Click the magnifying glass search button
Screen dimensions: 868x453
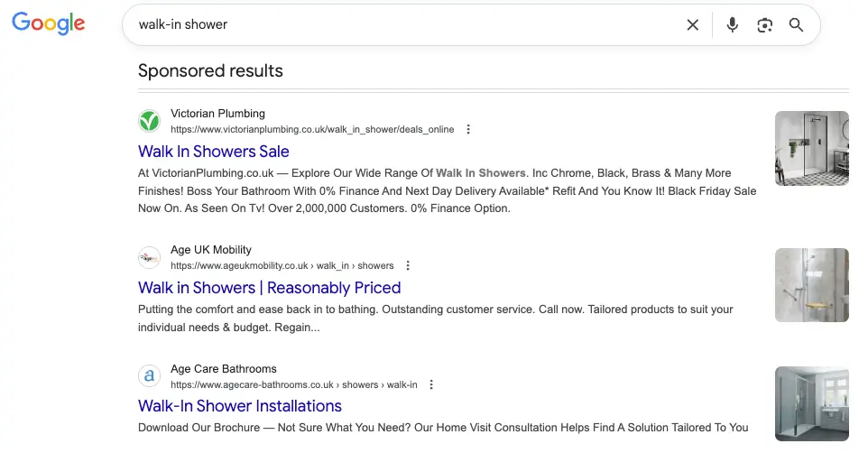[796, 25]
